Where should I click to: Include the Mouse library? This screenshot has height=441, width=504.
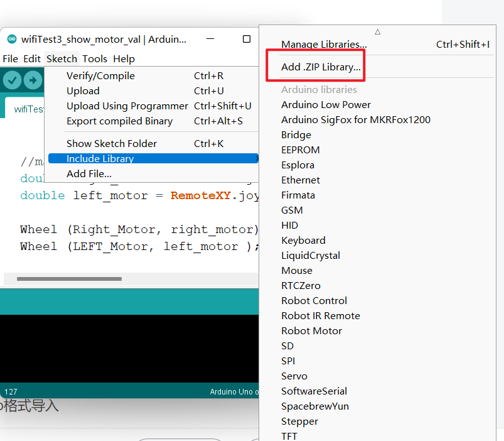pos(378,271)
